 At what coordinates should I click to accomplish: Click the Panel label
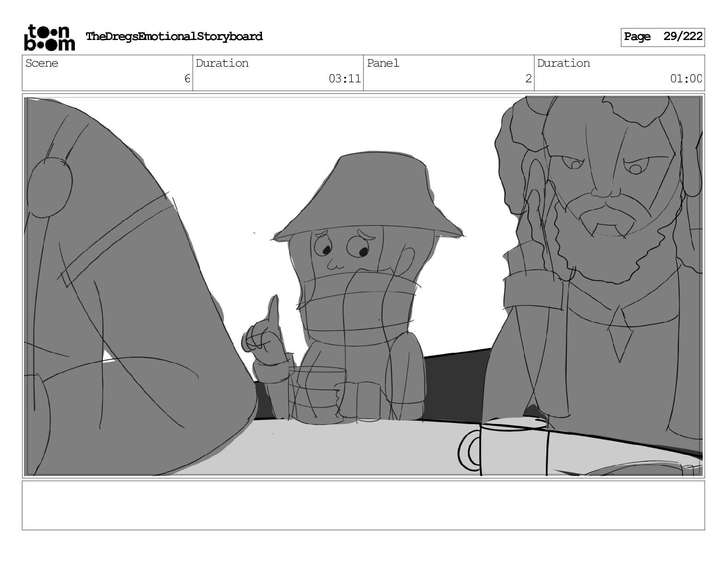(x=383, y=63)
